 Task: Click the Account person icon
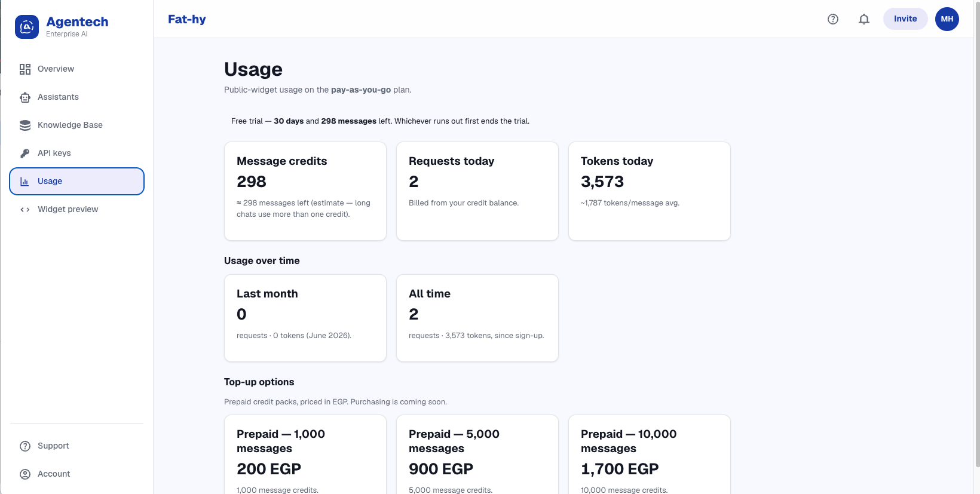coord(25,474)
